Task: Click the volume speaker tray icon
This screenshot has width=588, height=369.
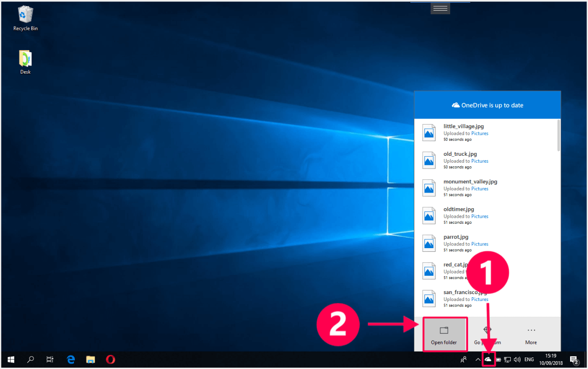Action: pos(517,359)
